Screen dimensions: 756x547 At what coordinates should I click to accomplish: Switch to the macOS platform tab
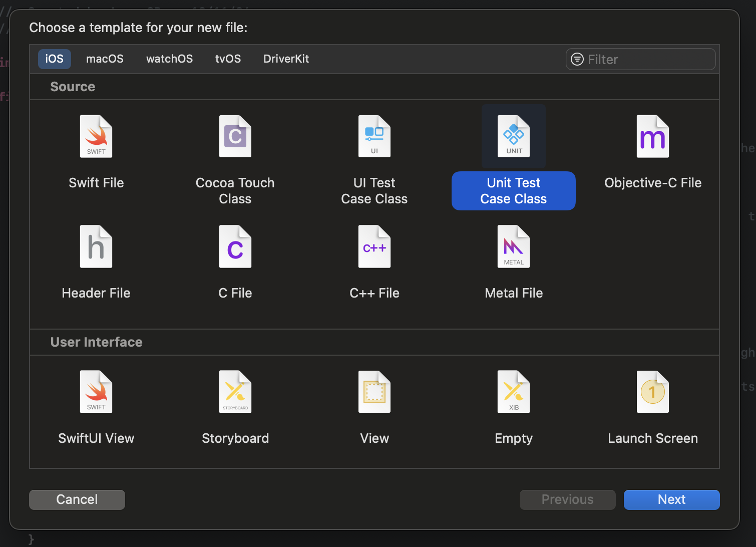105,59
